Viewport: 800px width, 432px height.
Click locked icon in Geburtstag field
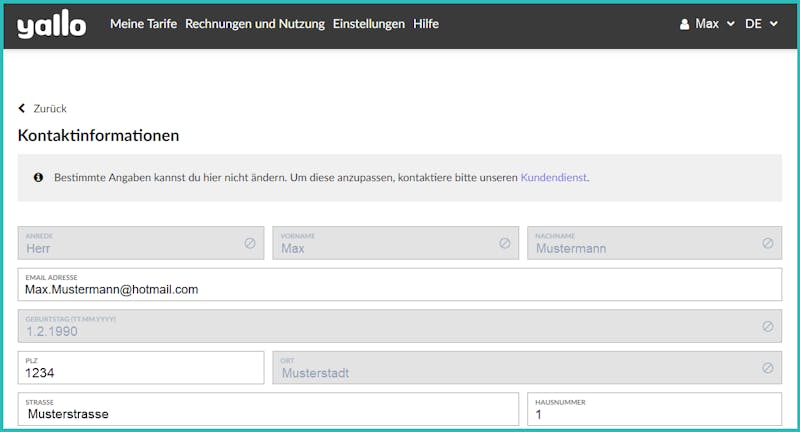(768, 326)
